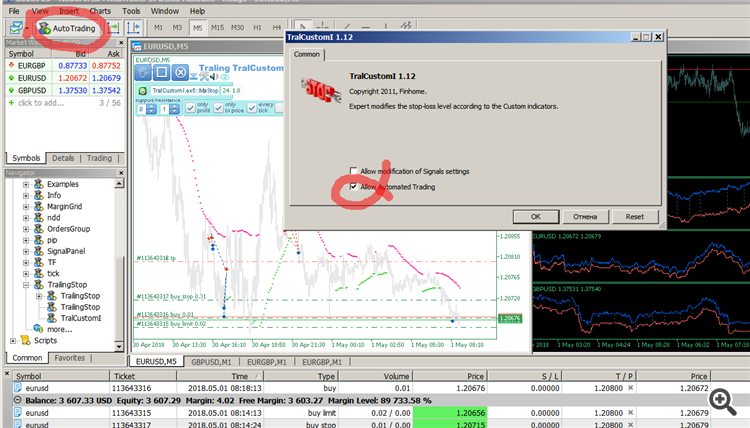Click the circled X icon on Traling panel
The height and width of the screenshot is (428, 750).
[180, 72]
